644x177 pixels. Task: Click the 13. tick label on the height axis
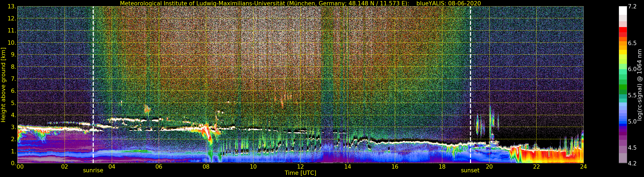pyautogui.click(x=12, y=6)
